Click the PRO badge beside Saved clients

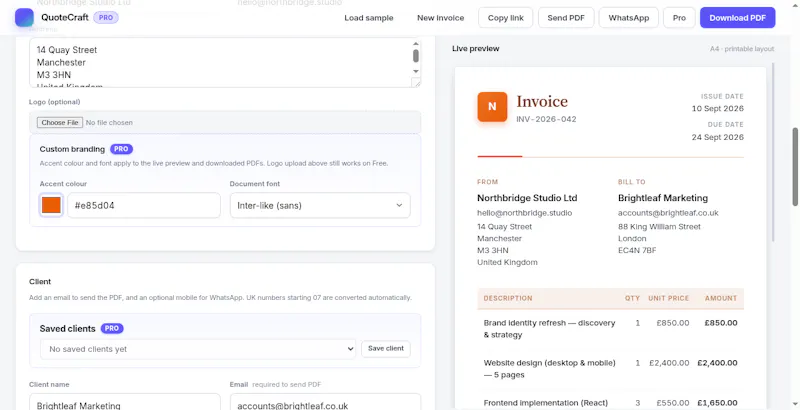112,328
